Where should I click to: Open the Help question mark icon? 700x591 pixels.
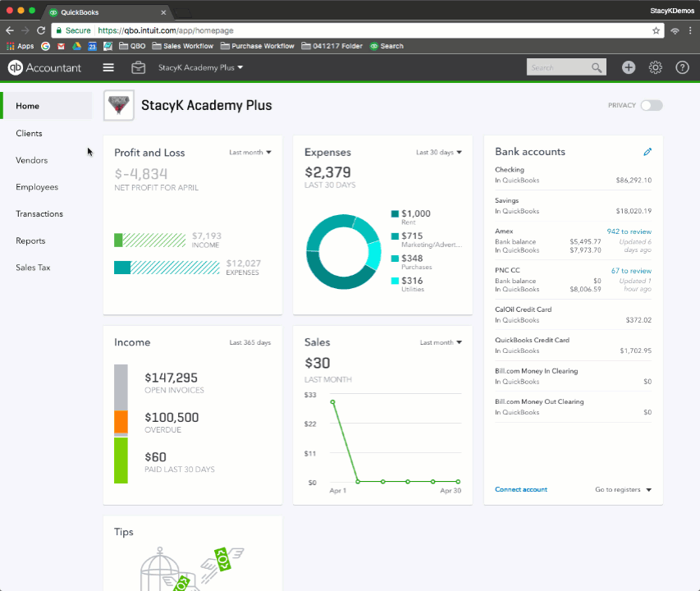682,67
